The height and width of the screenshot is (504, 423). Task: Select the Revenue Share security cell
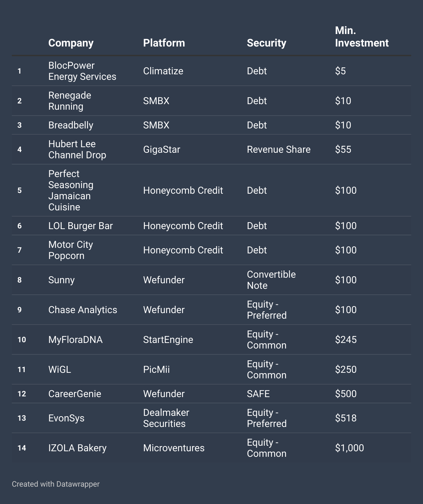279,150
